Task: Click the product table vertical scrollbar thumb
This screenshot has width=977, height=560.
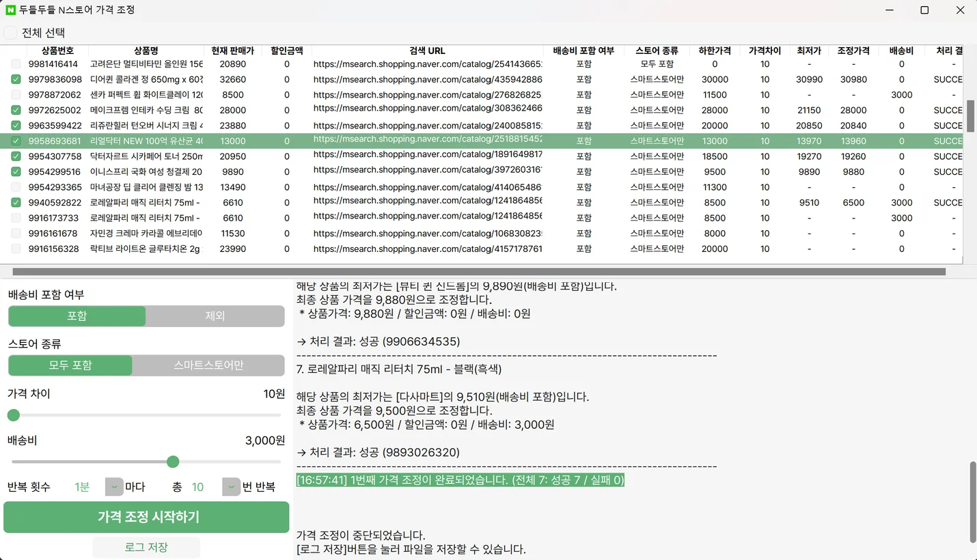Action: point(970,116)
